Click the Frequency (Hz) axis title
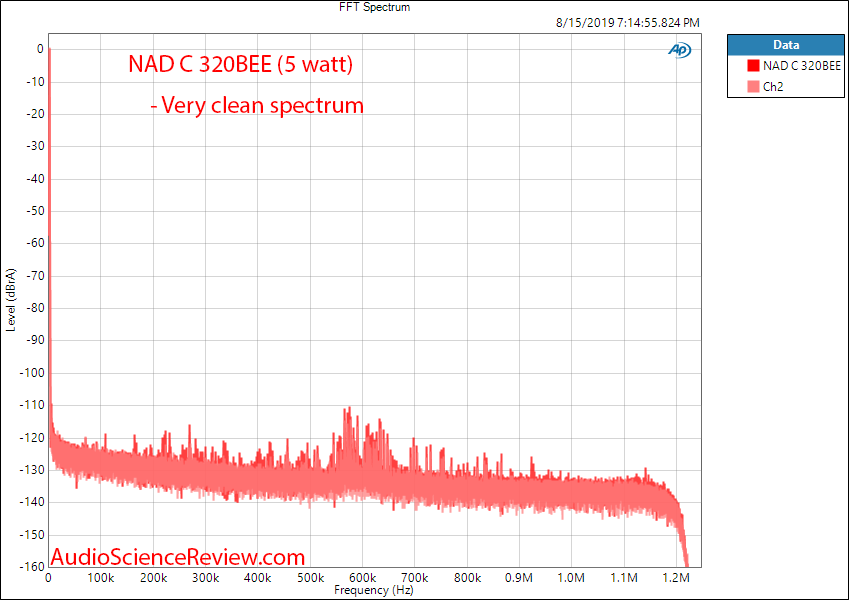 (x=374, y=590)
